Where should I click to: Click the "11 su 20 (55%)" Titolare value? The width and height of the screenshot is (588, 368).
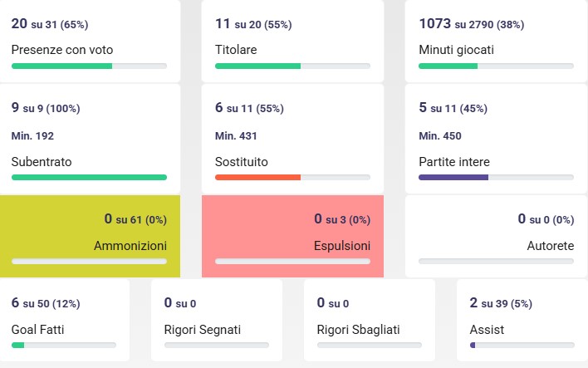pyautogui.click(x=252, y=24)
